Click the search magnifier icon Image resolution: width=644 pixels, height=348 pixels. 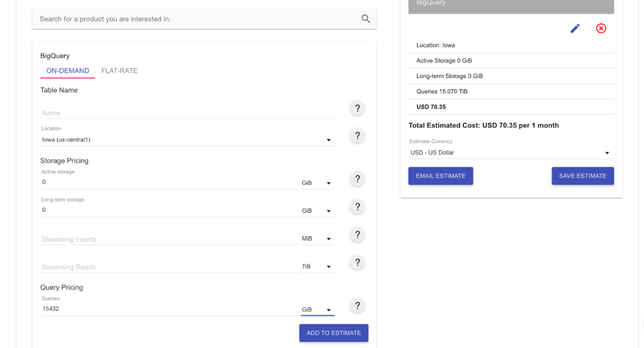coord(365,19)
